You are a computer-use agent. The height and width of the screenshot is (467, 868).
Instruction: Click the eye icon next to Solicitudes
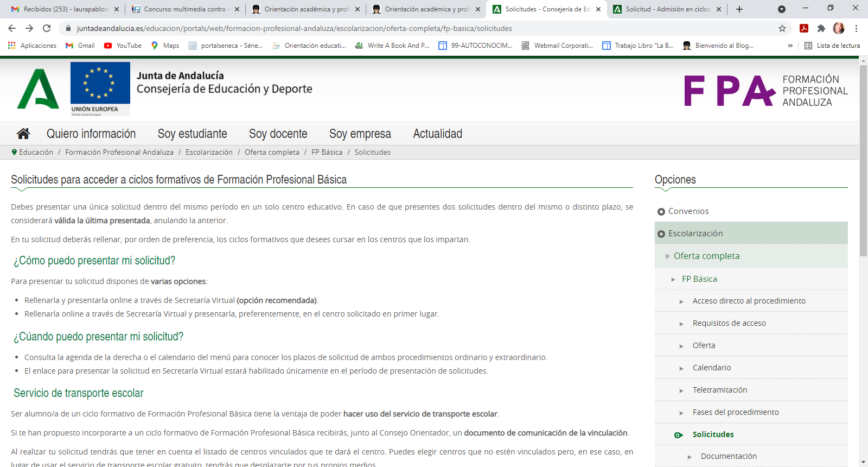tap(678, 435)
